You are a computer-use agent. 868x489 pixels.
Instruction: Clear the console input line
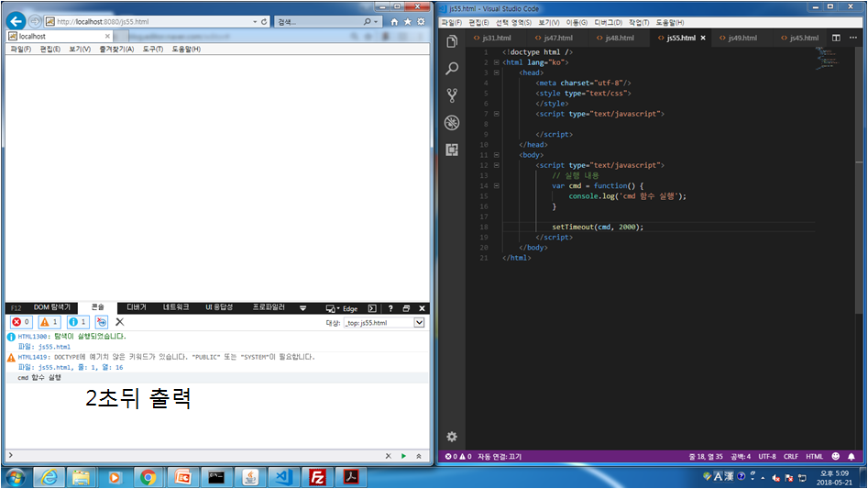click(x=388, y=456)
